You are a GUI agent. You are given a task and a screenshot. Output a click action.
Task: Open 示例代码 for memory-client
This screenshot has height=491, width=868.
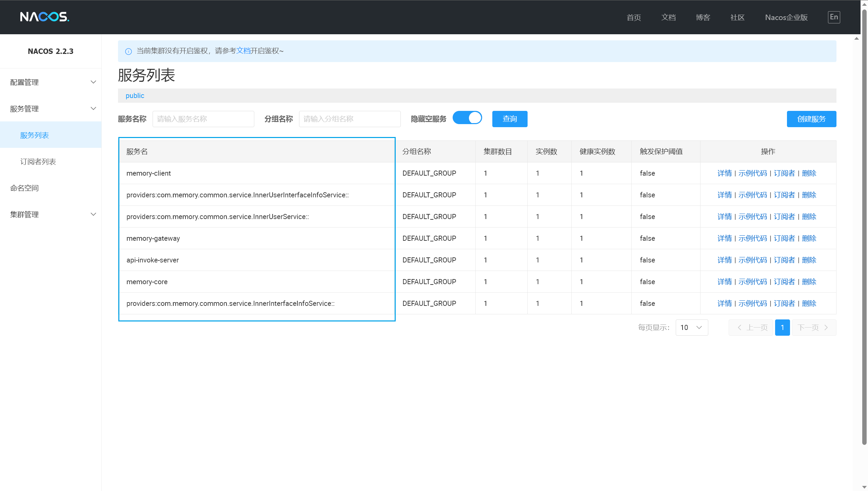coord(752,173)
